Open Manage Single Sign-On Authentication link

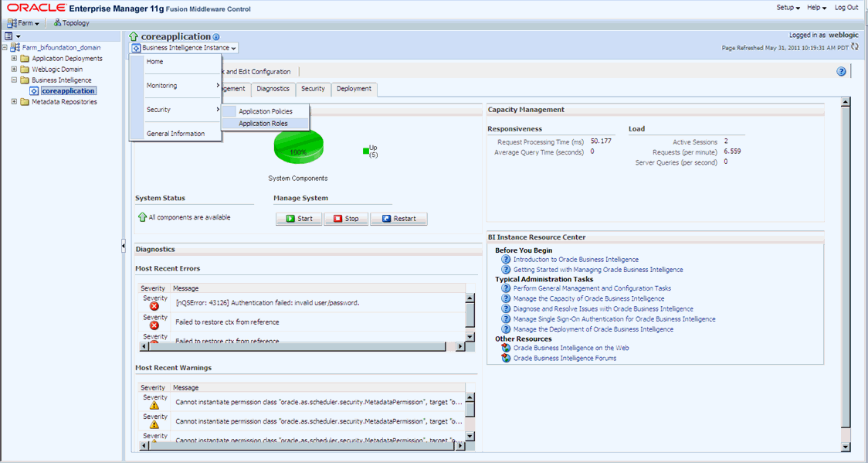pyautogui.click(x=614, y=319)
